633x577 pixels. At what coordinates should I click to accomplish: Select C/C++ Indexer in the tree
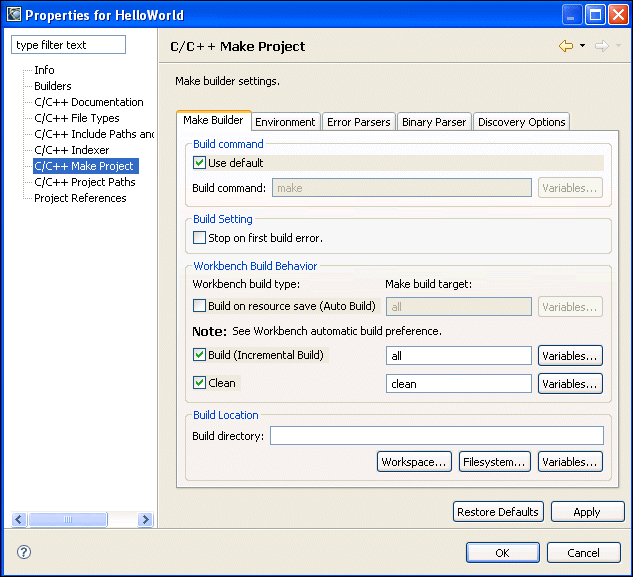(x=71, y=150)
